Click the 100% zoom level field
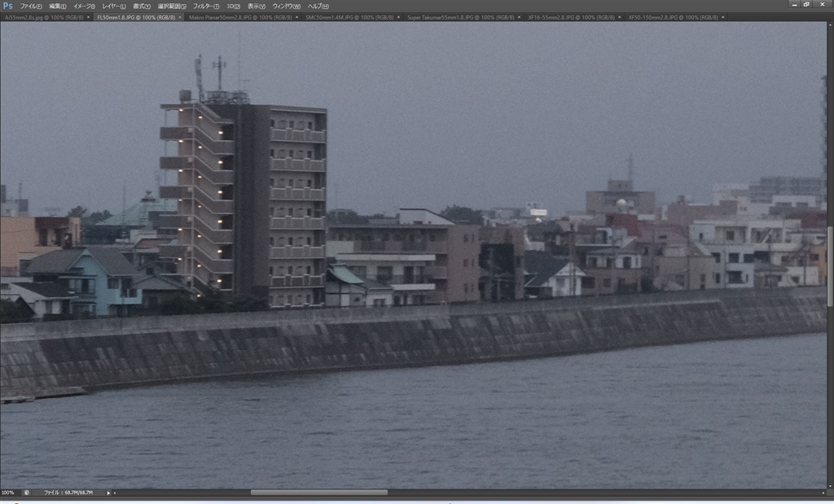 pos(8,493)
